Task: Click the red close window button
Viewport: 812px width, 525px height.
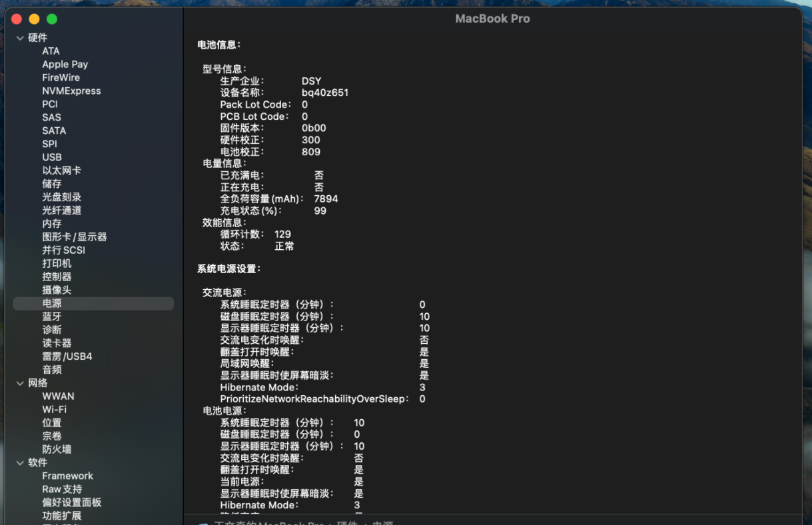Action: [x=17, y=19]
